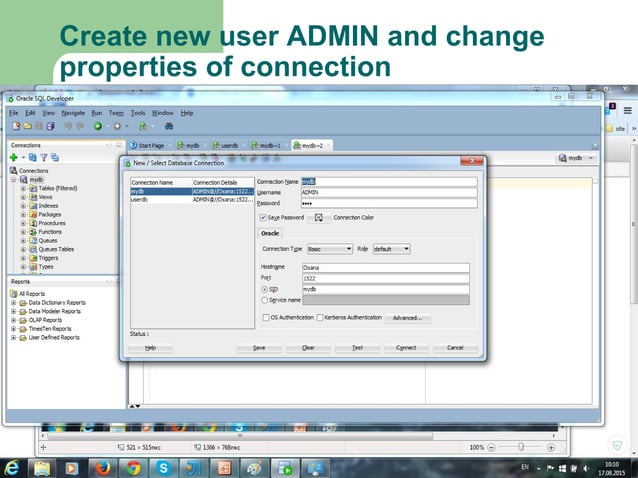Click the Open folder toolbar icon
This screenshot has height=478, width=638.
(x=27, y=126)
